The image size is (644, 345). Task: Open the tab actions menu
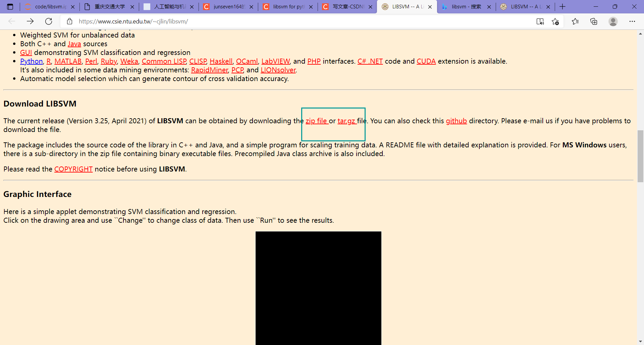pos(10,6)
